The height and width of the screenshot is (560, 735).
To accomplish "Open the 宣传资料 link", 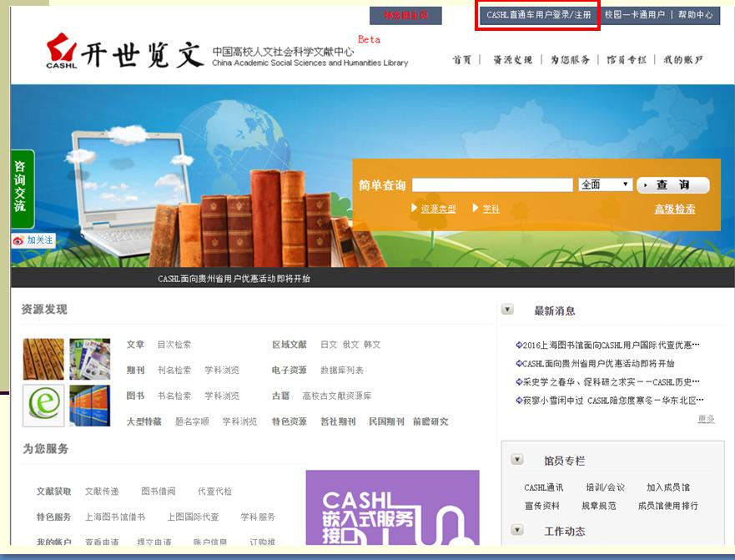I will [x=542, y=506].
